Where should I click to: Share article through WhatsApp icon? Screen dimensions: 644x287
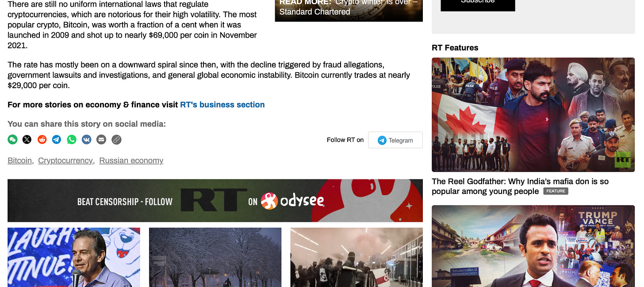point(72,140)
